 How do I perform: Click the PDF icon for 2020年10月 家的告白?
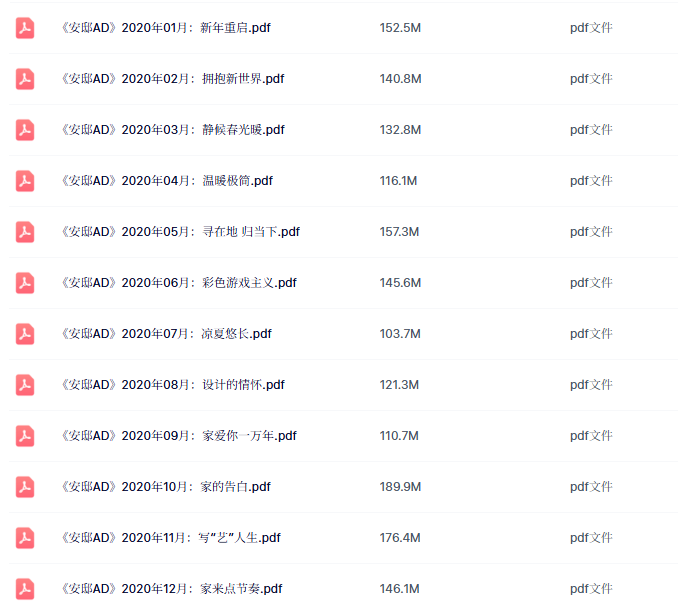click(x=25, y=487)
